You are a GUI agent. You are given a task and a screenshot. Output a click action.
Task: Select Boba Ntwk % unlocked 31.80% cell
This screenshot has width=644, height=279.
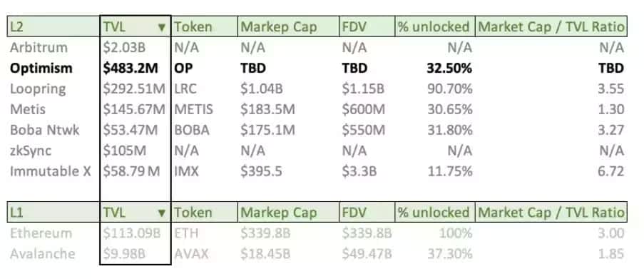[x=435, y=130]
